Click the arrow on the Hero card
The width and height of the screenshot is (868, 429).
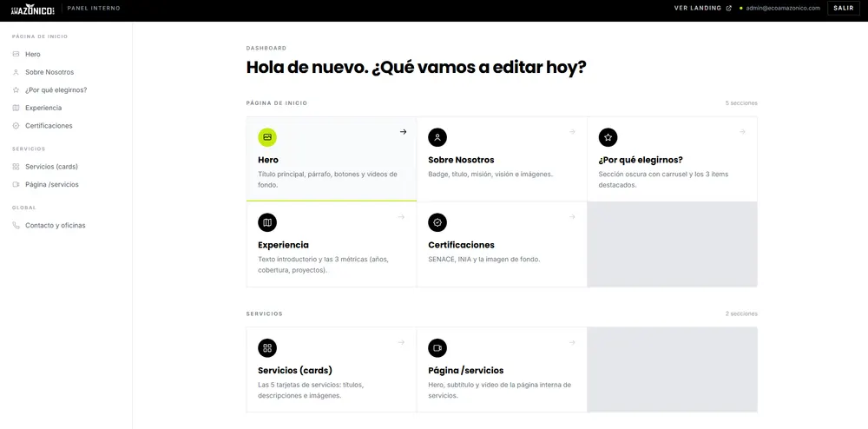click(403, 132)
